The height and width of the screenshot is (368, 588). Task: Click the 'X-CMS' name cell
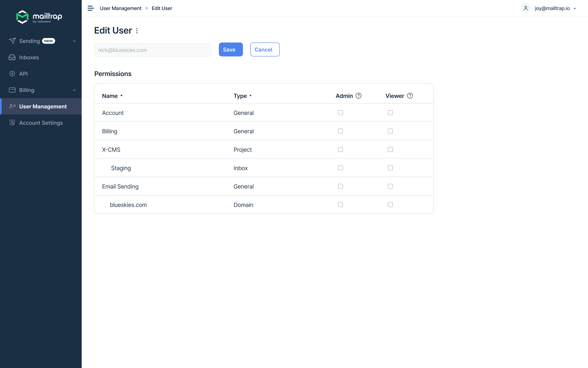111,149
